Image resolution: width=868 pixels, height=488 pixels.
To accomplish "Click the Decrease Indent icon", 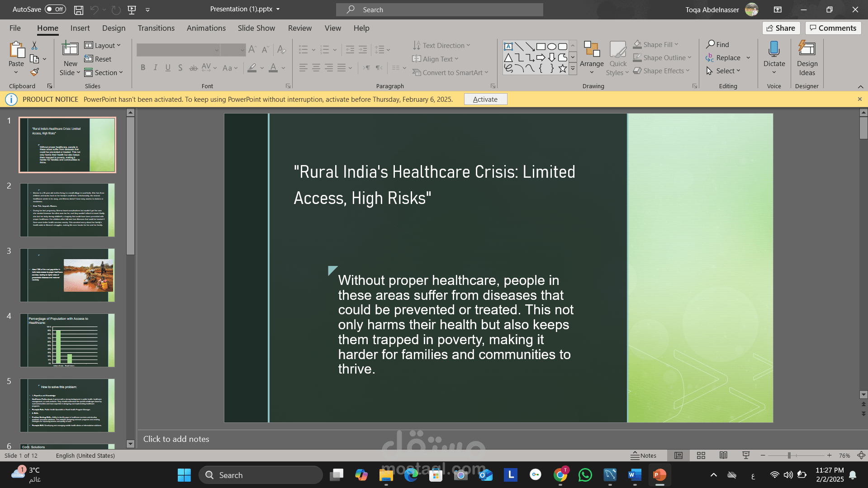I will pyautogui.click(x=350, y=49).
